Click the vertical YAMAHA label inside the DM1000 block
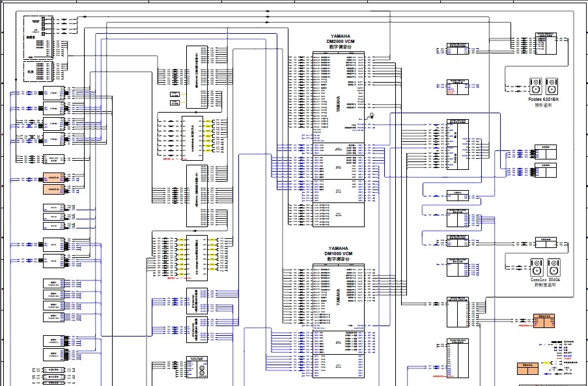This screenshot has width=588, height=386. pyautogui.click(x=338, y=297)
